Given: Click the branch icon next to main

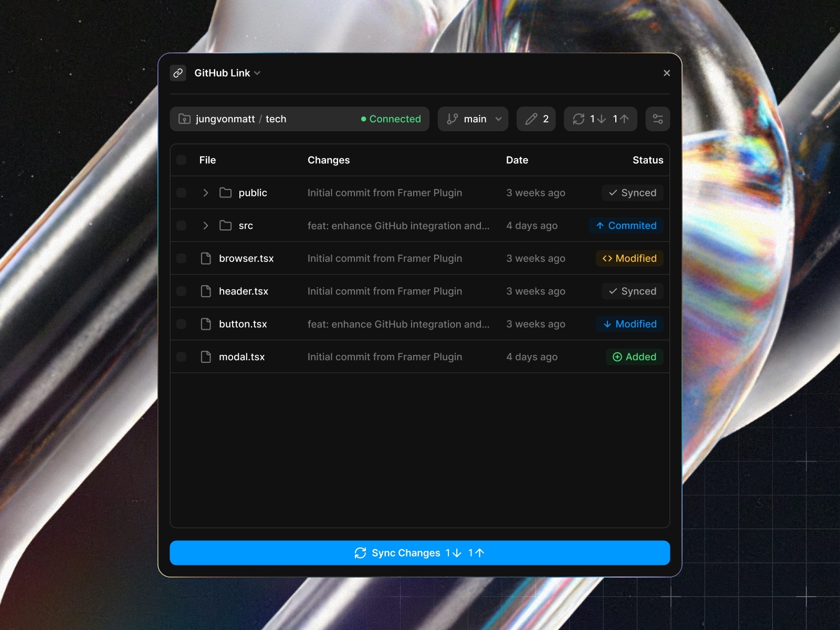Looking at the screenshot, I should tap(452, 119).
